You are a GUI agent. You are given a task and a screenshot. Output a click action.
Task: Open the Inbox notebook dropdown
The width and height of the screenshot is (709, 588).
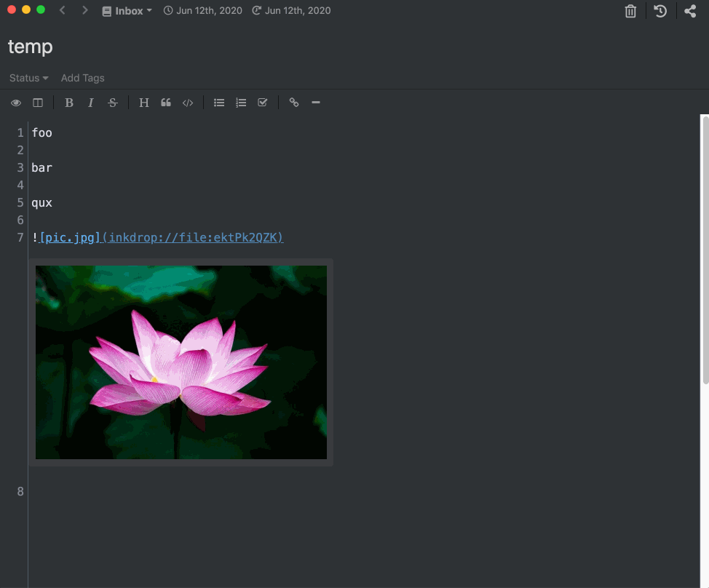click(x=127, y=11)
